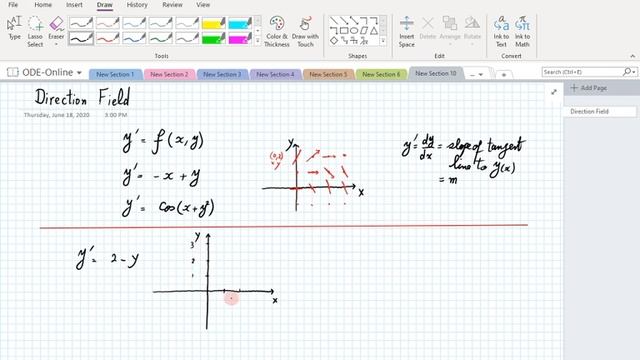This screenshot has width=640, height=360.
Task: Open the New Section 10 tab
Action: pyautogui.click(x=436, y=73)
